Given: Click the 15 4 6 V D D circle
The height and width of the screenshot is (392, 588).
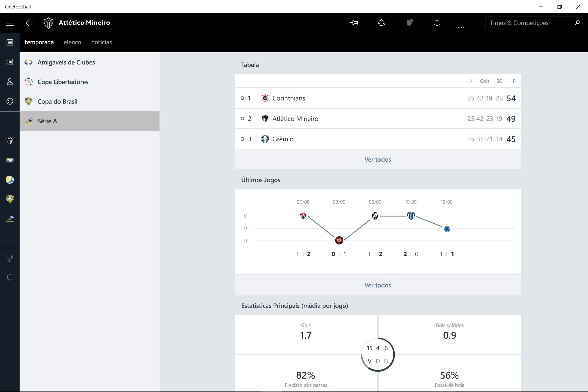Looking at the screenshot, I should point(378,354).
